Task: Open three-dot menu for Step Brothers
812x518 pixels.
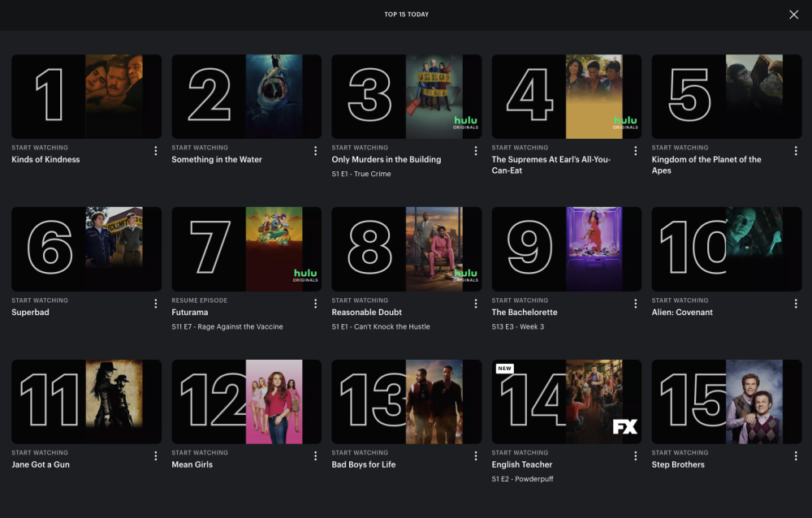Action: (x=796, y=455)
